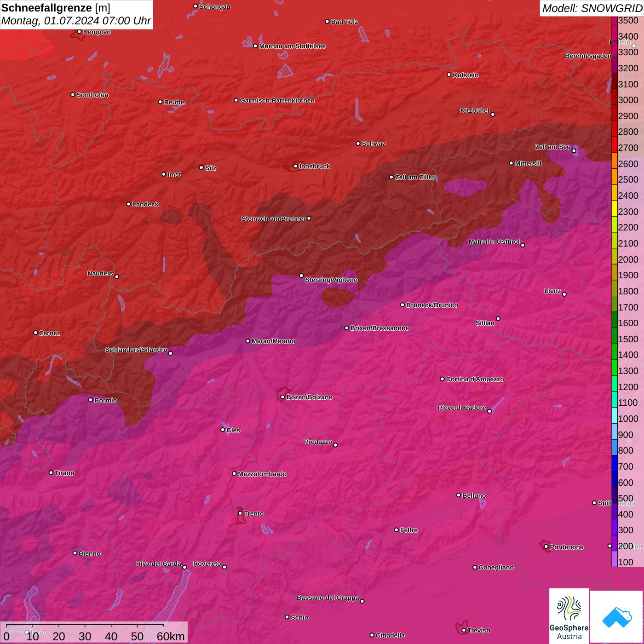644x644 pixels.
Task: Click the Cittadella label
Action: [x=390, y=635]
